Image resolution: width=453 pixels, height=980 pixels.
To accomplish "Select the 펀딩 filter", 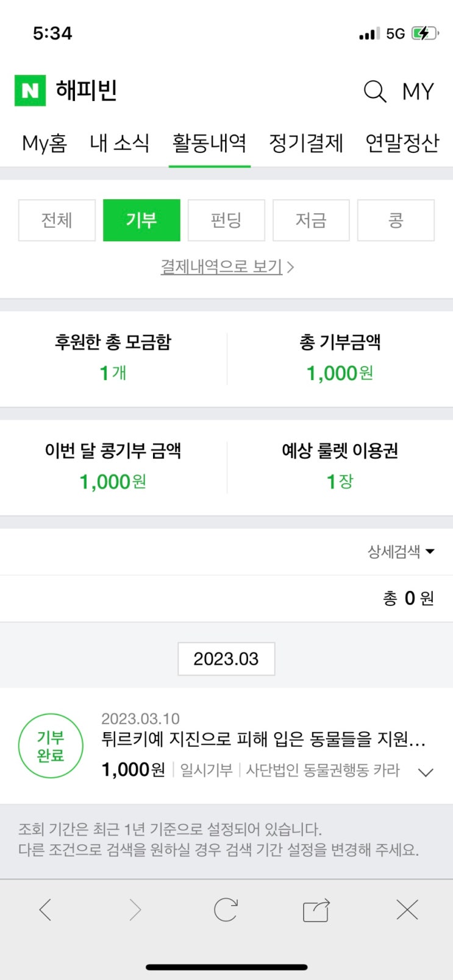I will pos(226,220).
